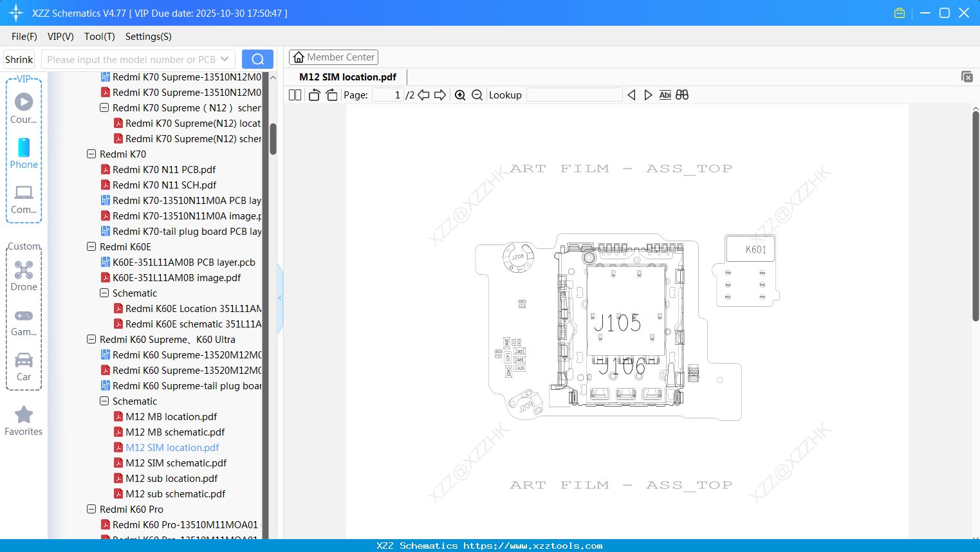Screen dimensions: 980x552
Task: Click the briefcase icon in the title bar
Action: (899, 12)
